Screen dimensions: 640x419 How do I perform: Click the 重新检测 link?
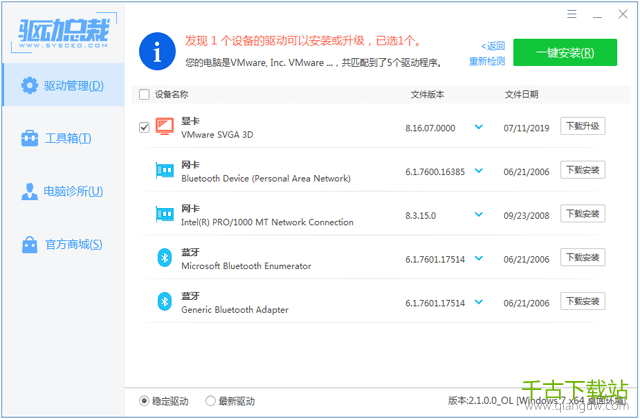pos(487,62)
